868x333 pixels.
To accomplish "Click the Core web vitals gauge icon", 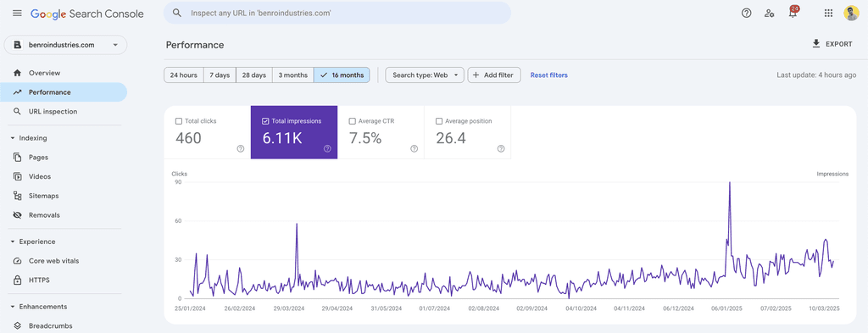I will click(17, 261).
